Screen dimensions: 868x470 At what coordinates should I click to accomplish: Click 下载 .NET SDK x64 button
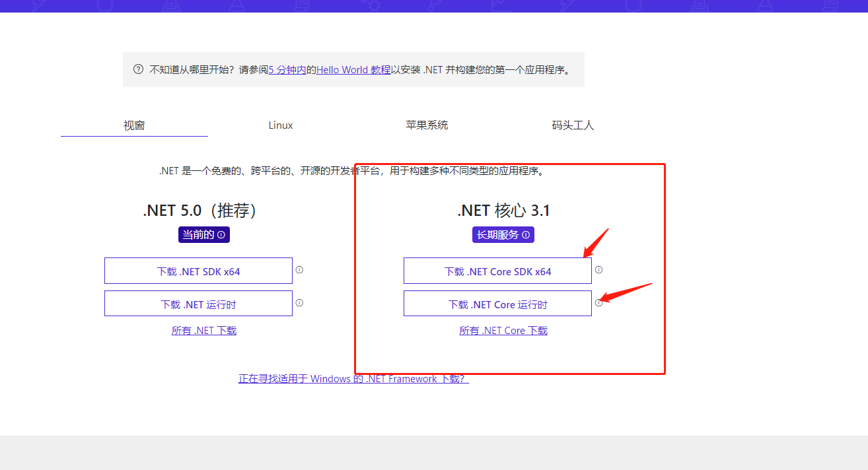coord(198,271)
